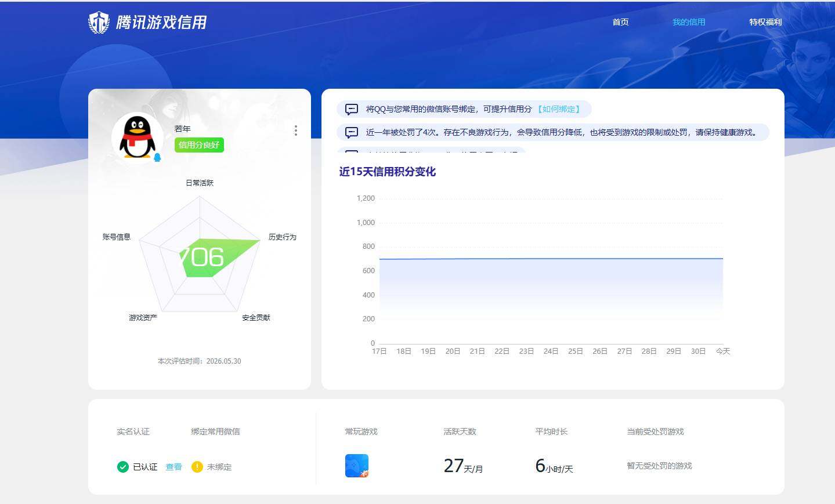Viewport: 835px width, 504px height.
Task: Open the 如何绑定 link
Action: pyautogui.click(x=559, y=109)
